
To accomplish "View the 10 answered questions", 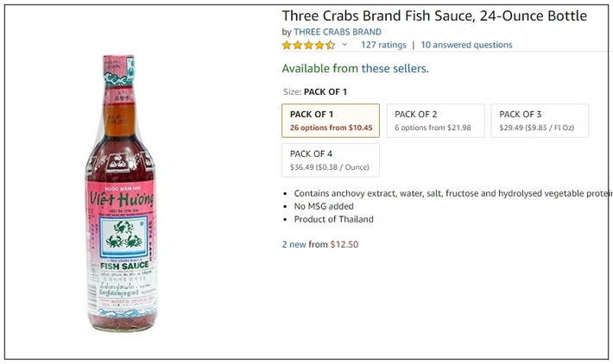I will [466, 45].
